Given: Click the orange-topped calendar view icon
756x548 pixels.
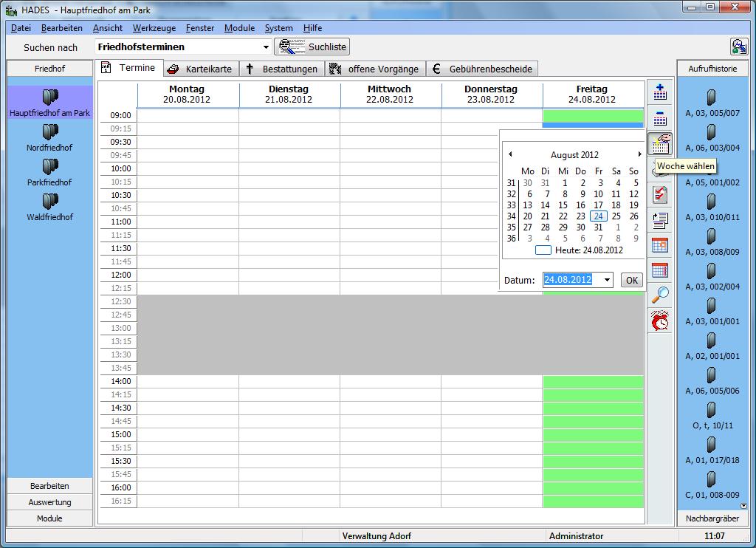Looking at the screenshot, I should 660,245.
